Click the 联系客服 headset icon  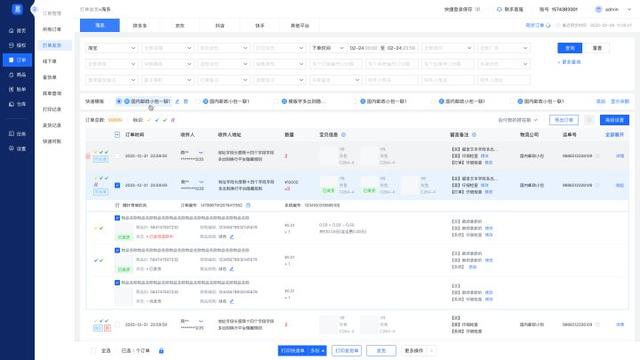point(499,9)
